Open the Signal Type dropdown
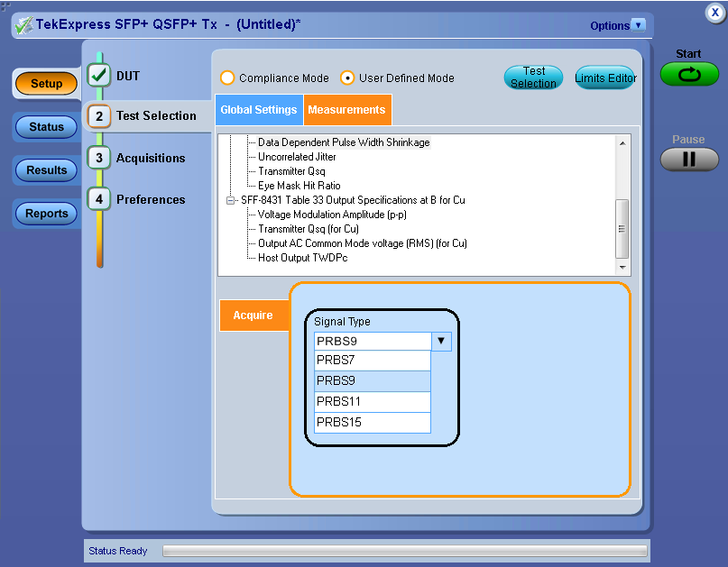728x567 pixels. 441,341
